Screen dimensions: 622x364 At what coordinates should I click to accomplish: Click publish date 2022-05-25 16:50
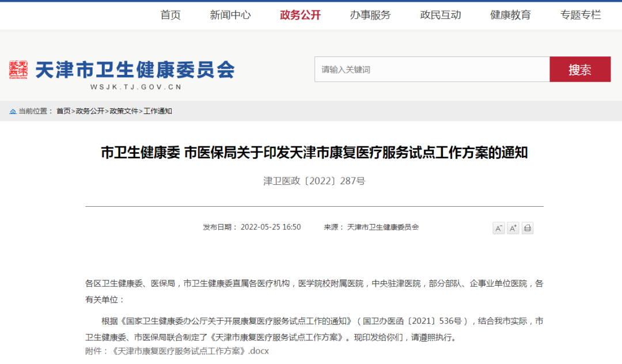pyautogui.click(x=271, y=227)
